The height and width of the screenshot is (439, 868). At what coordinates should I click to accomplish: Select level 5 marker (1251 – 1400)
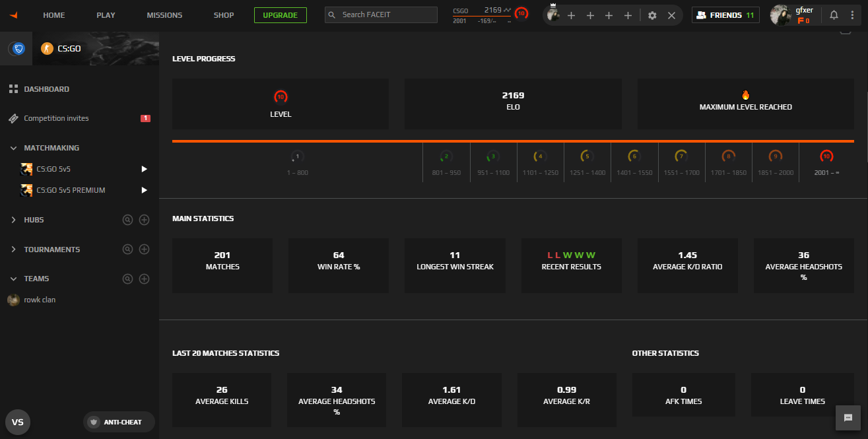(587, 163)
